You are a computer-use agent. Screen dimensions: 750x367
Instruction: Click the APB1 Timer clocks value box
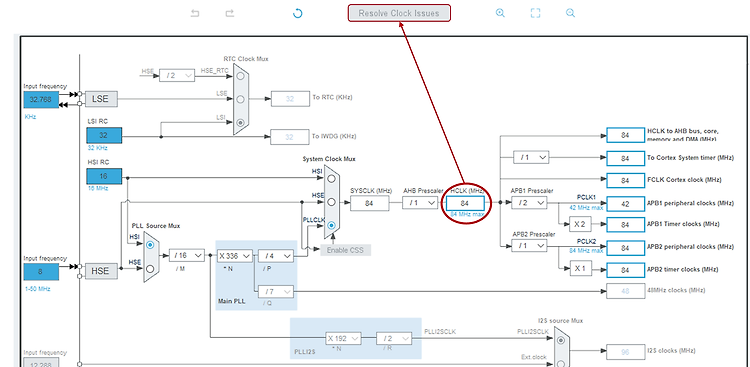(x=625, y=224)
